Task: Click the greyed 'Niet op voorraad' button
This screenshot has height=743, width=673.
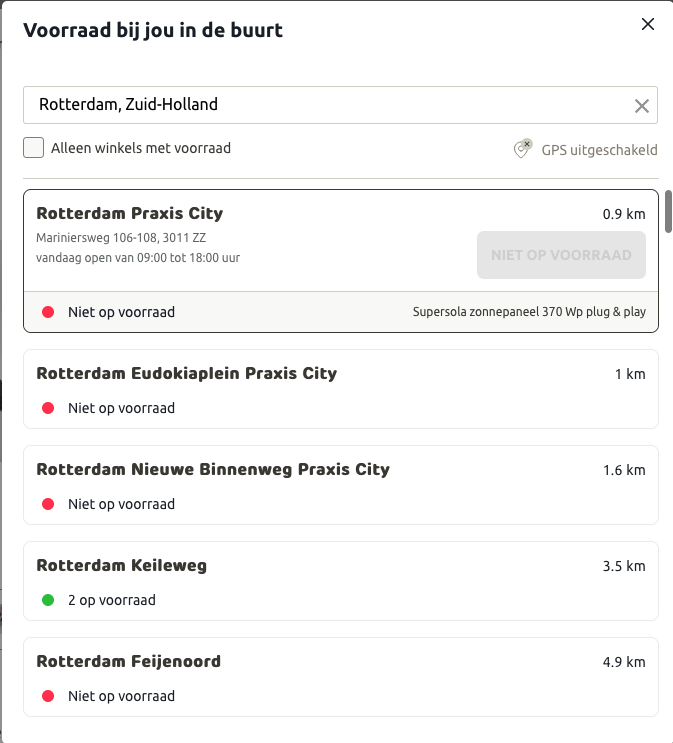Action: coord(561,255)
